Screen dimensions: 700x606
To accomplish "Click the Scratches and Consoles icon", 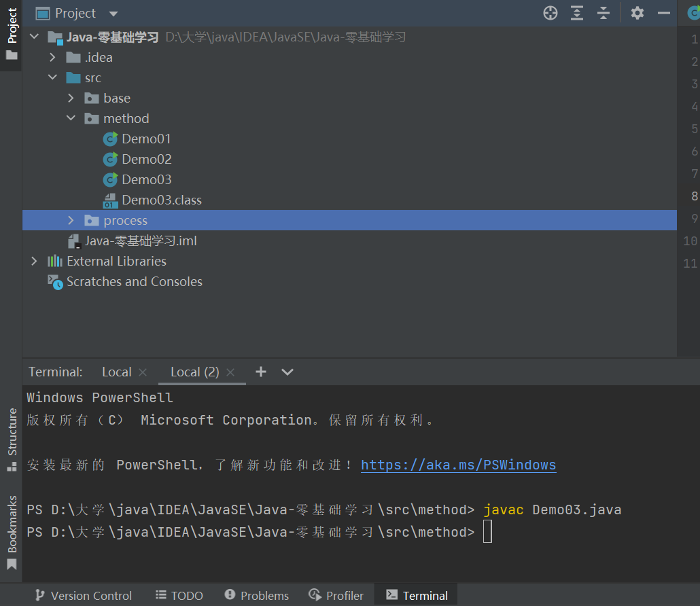I will (x=55, y=282).
